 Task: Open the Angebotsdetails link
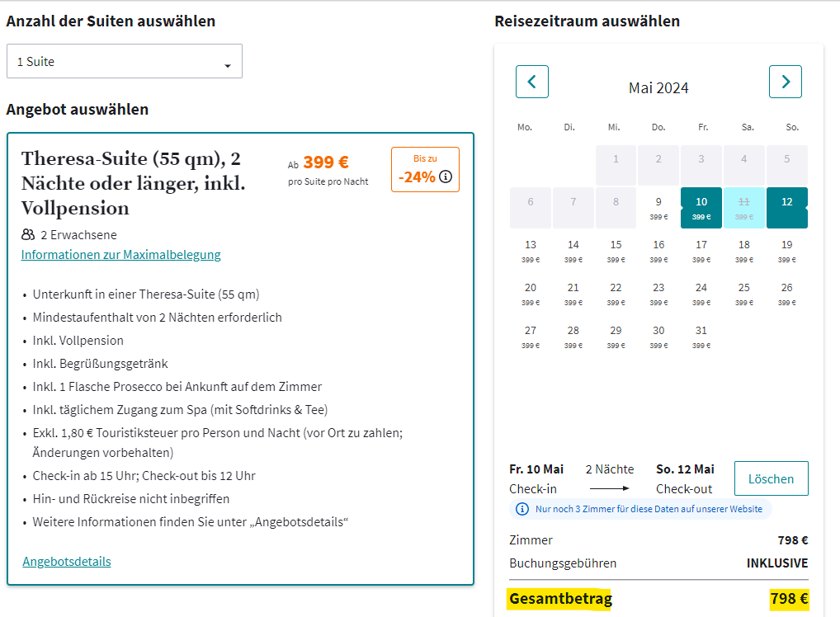[x=67, y=561]
